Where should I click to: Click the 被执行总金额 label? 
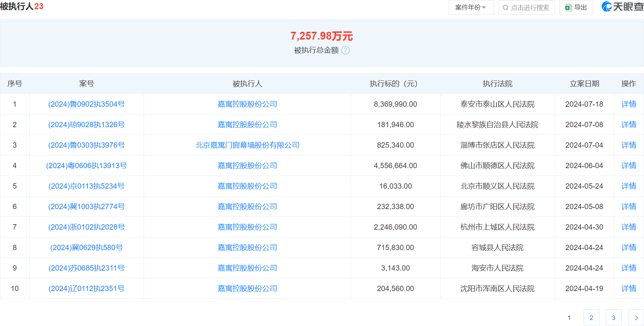point(316,50)
